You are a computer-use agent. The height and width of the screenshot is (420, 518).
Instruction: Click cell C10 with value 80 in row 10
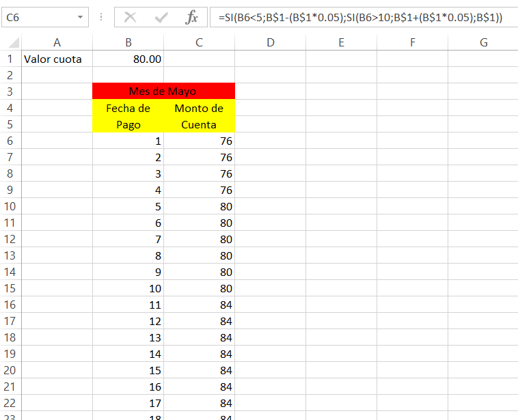[200, 206]
